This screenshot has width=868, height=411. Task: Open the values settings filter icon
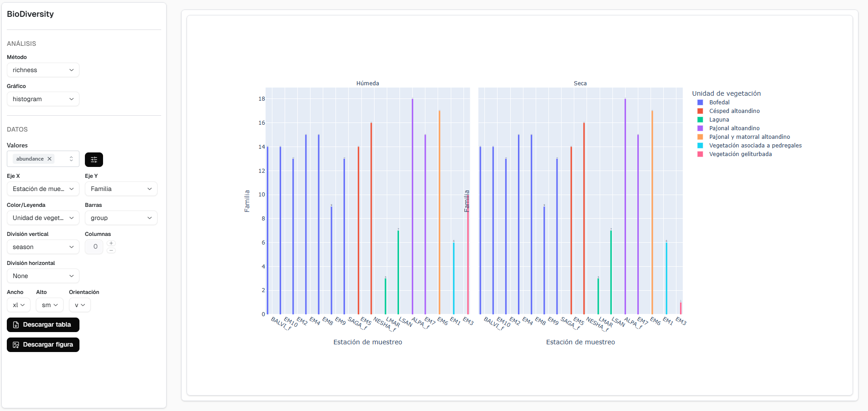pyautogui.click(x=94, y=160)
